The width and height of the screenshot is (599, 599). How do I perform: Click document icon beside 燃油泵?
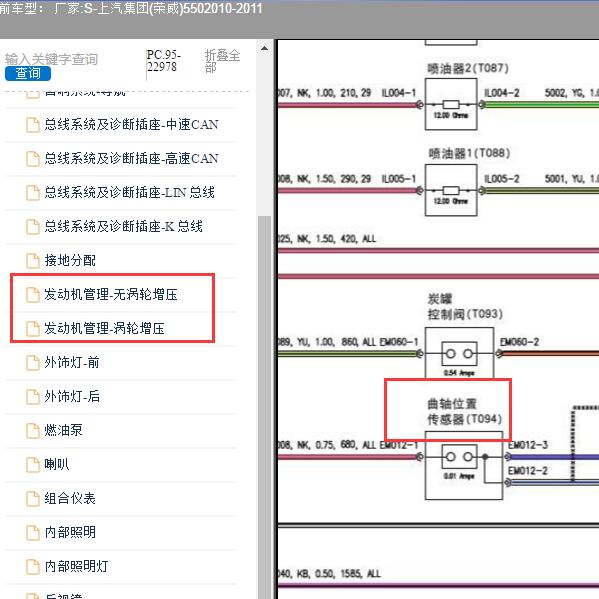[x=33, y=431]
